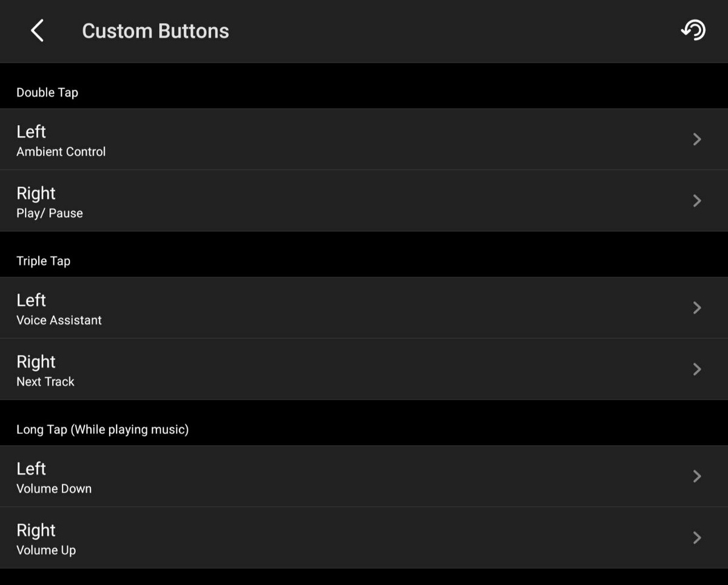Image resolution: width=728 pixels, height=585 pixels.
Task: Open the Long Tap Right setting
Action: click(36, 530)
